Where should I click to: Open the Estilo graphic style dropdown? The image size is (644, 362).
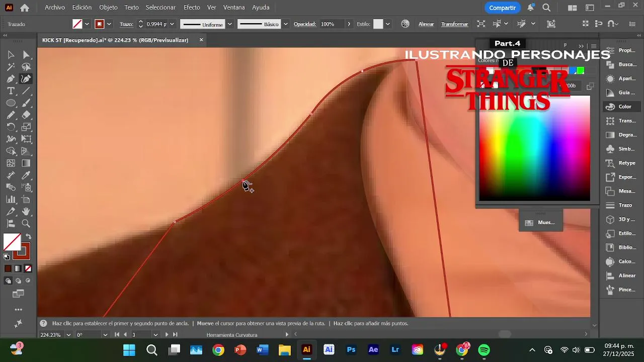coord(387,24)
